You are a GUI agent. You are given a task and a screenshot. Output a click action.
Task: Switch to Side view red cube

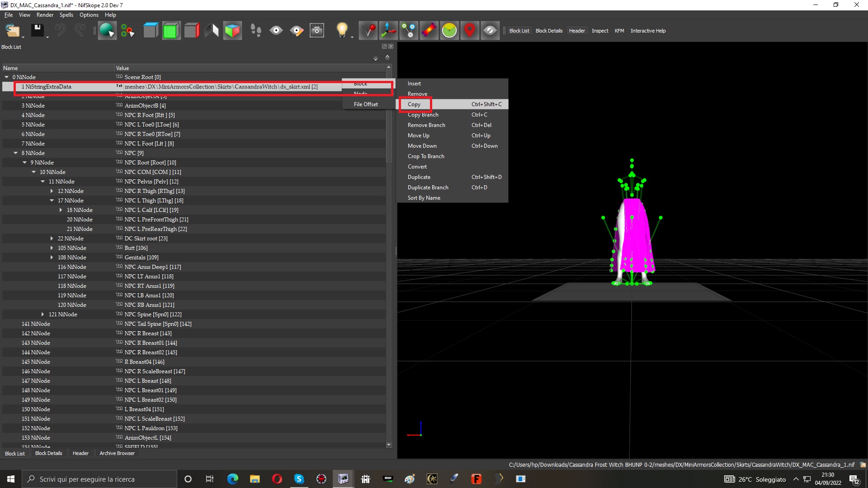pos(192,31)
